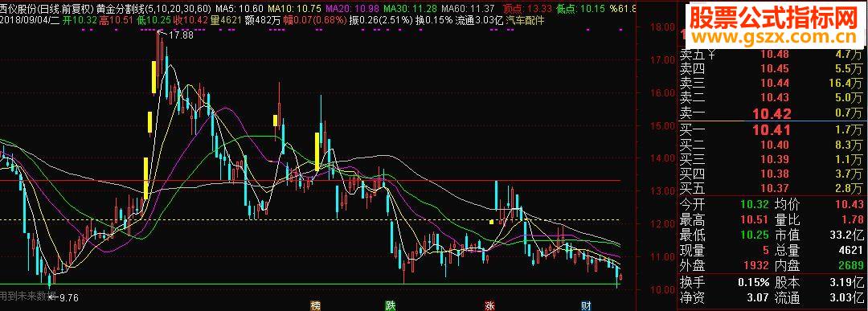Select the 卖四 10.45 ask row
Screen dimensions: 868x311
click(772, 68)
